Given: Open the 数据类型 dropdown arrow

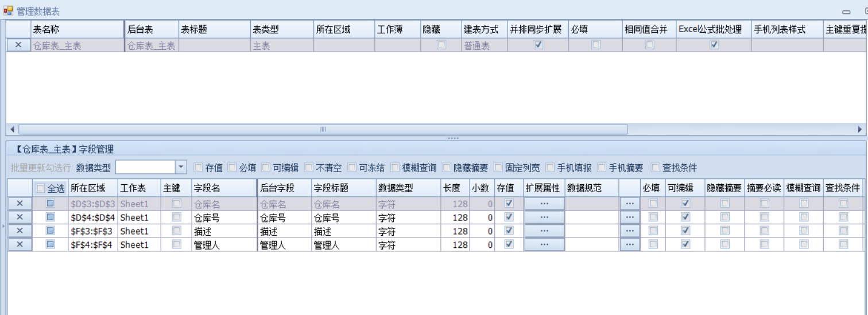Looking at the screenshot, I should (181, 168).
